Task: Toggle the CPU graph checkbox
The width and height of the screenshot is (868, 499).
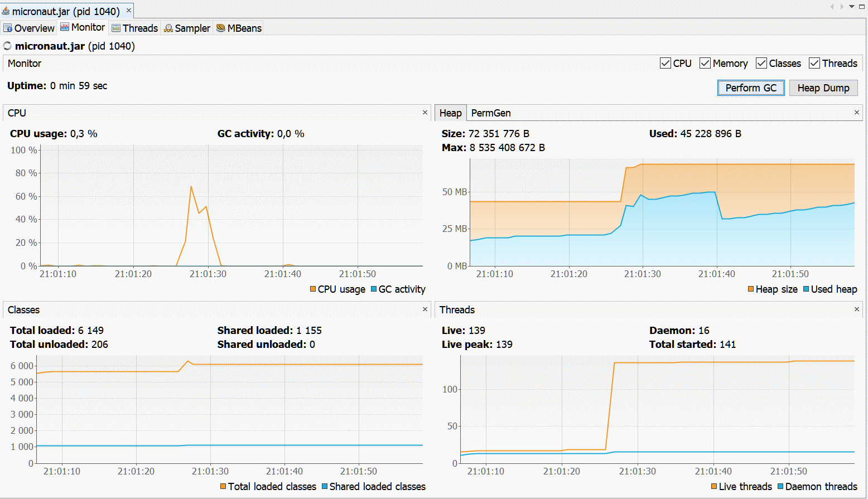Action: (x=666, y=63)
